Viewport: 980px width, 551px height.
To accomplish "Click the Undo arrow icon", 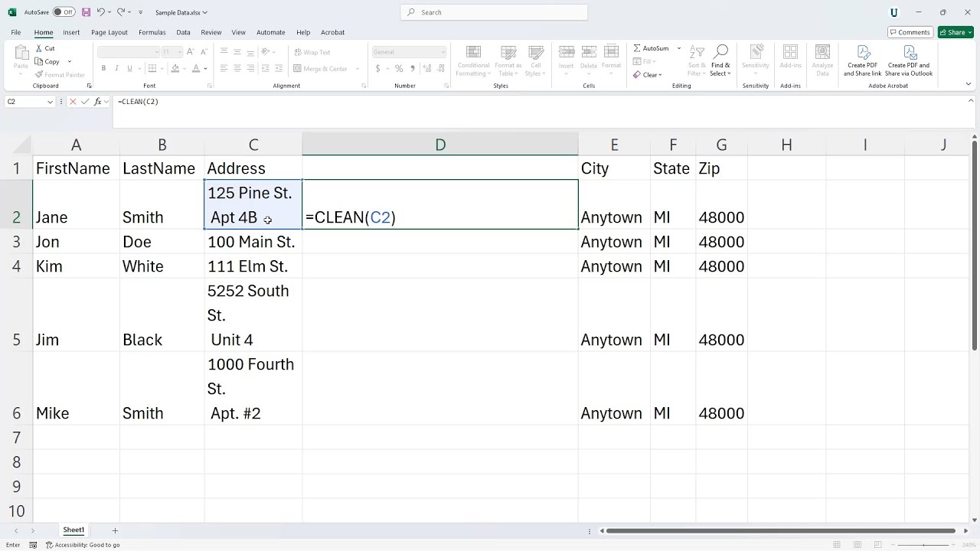I will 100,12.
